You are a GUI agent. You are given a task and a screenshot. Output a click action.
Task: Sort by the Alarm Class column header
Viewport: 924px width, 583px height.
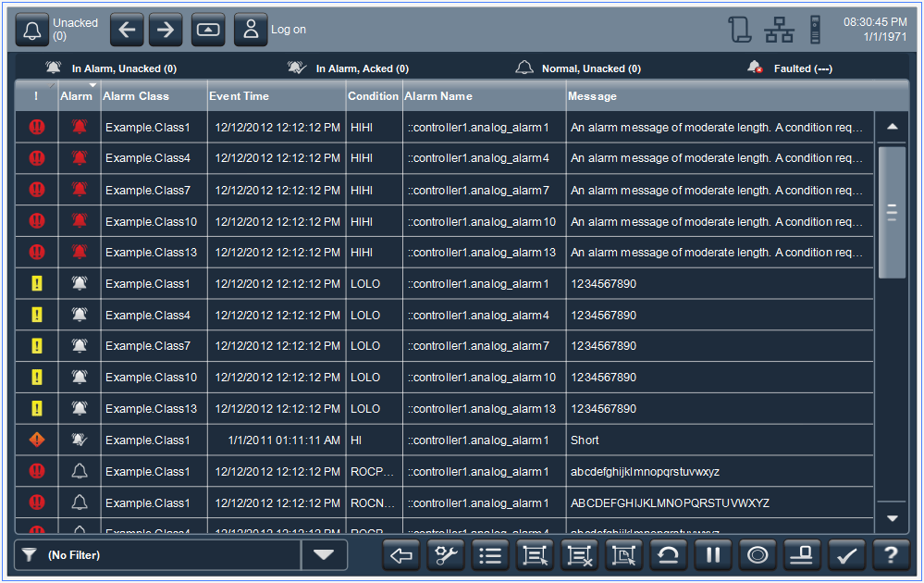click(154, 96)
